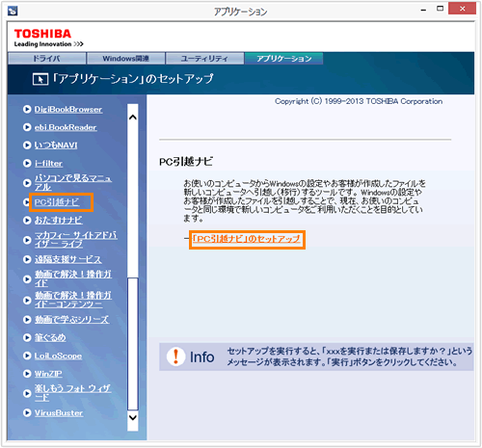Viewport: 482px width, 448px height.
Task: Click arrow bullet beside i-filter
Action: pyautogui.click(x=27, y=164)
